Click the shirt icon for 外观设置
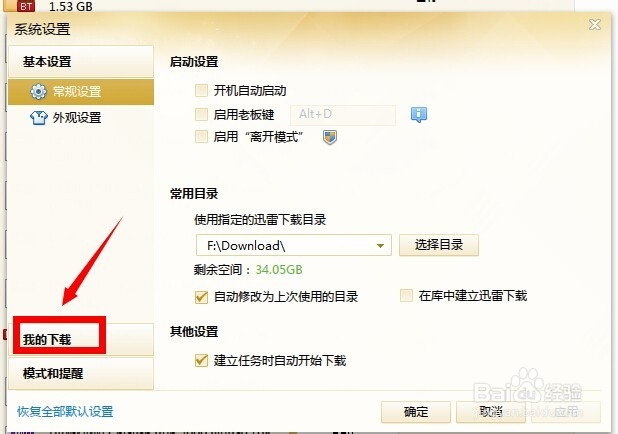The width and height of the screenshot is (618, 434). tap(38, 117)
